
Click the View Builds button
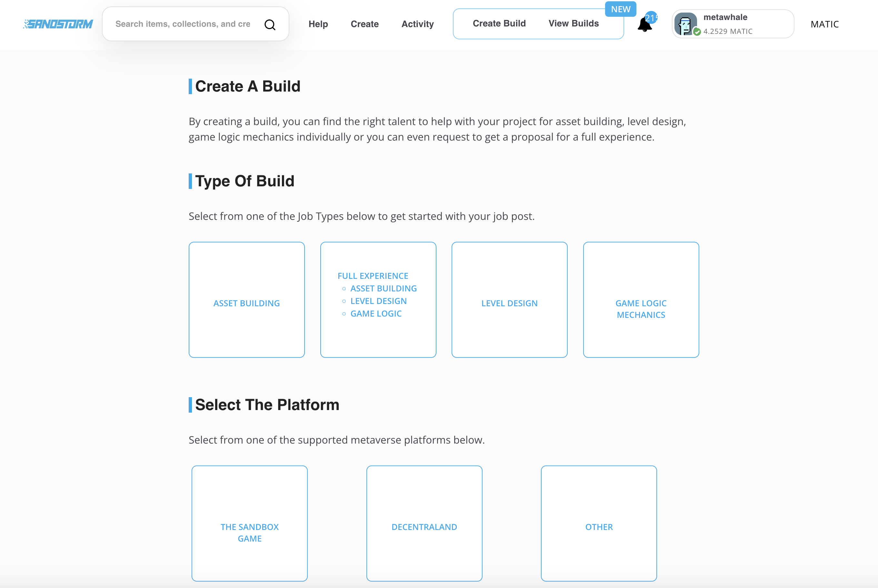(x=573, y=24)
